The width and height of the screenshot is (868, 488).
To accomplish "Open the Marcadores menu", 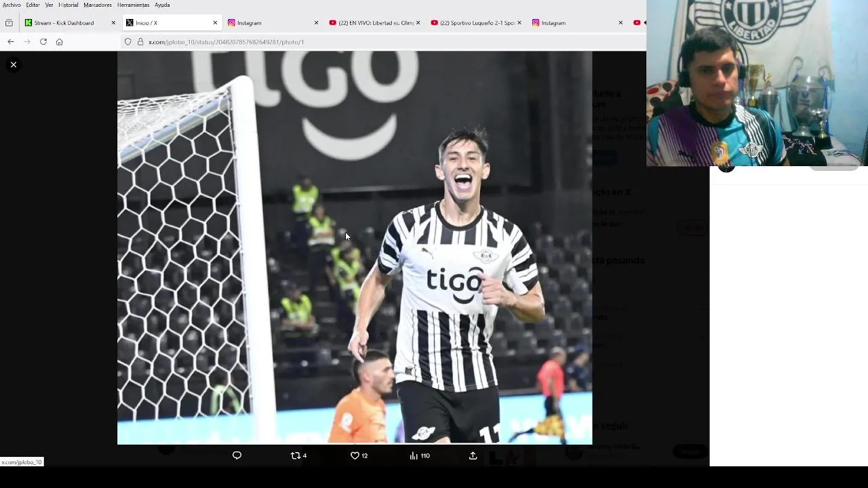I will [x=98, y=5].
